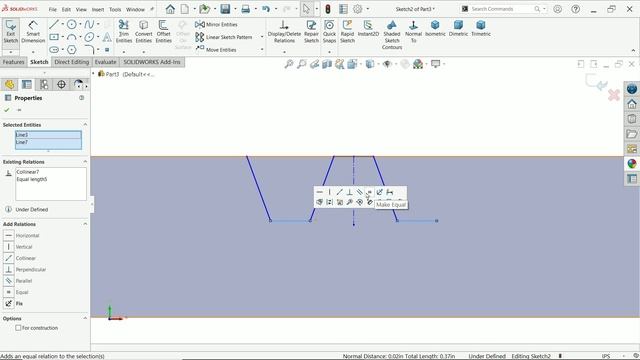Screen dimensions: 640x360
Task: Switch to Dimetric view
Action: (x=458, y=29)
